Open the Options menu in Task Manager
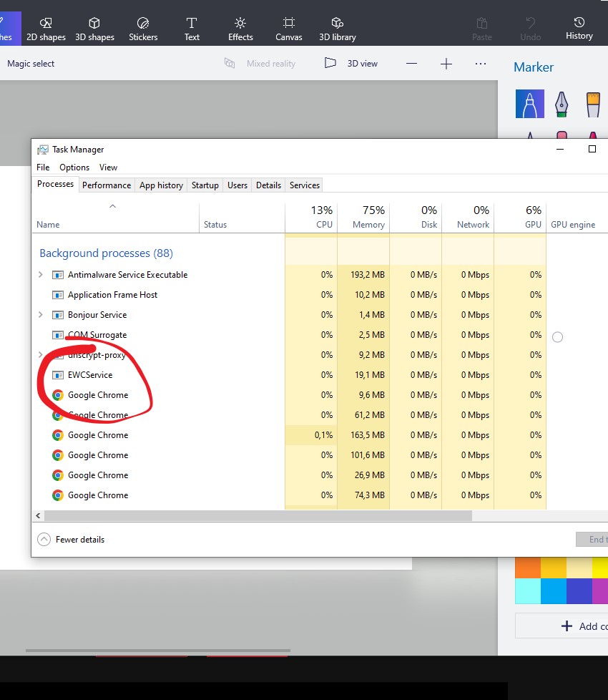Screen dimensions: 608x700 (x=74, y=167)
